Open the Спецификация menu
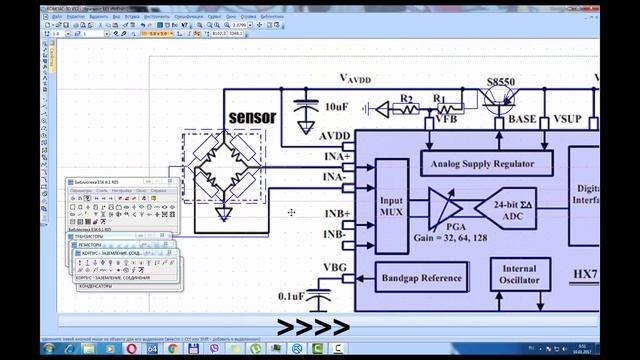 coord(189,17)
